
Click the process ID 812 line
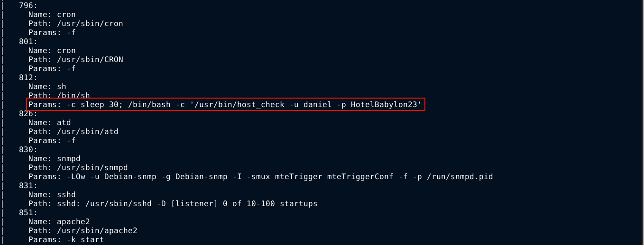pyautogui.click(x=26, y=78)
